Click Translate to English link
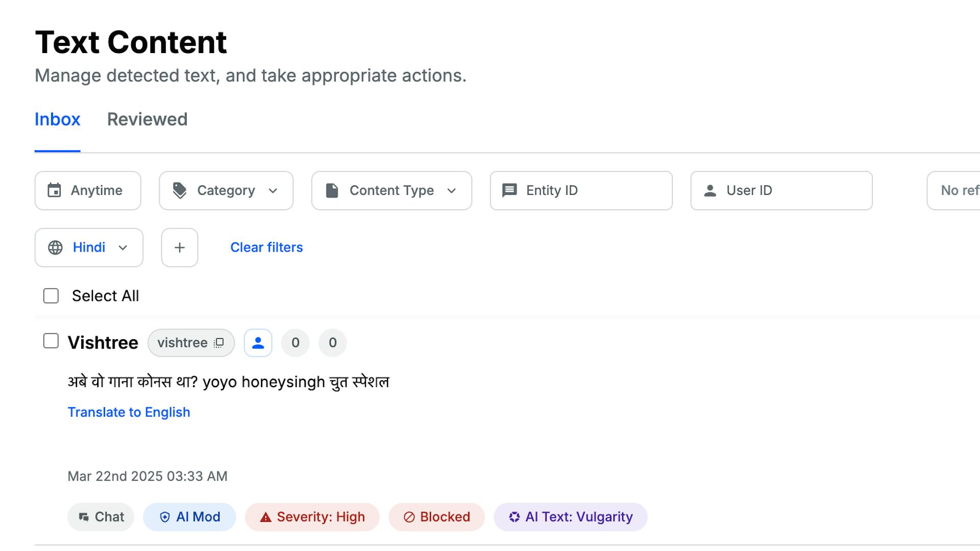This screenshot has height=551, width=980. click(x=129, y=412)
